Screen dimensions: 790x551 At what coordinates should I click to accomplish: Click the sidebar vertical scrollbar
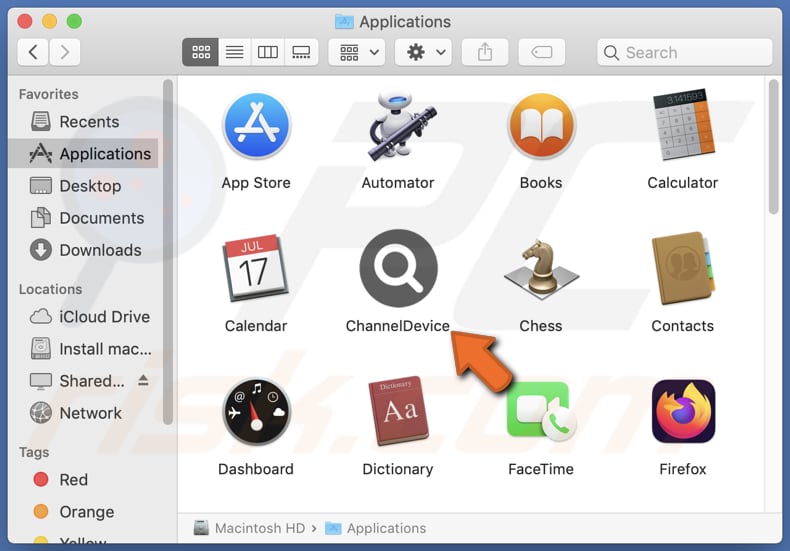coord(168,252)
